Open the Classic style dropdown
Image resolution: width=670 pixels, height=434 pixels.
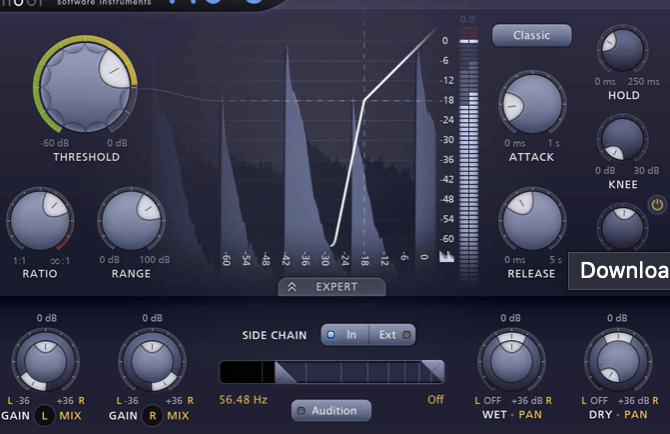(532, 35)
